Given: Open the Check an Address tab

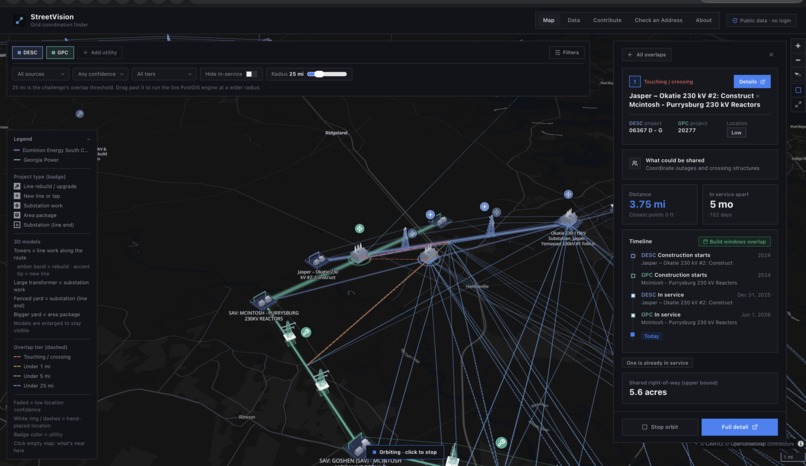Looking at the screenshot, I should pos(658,21).
